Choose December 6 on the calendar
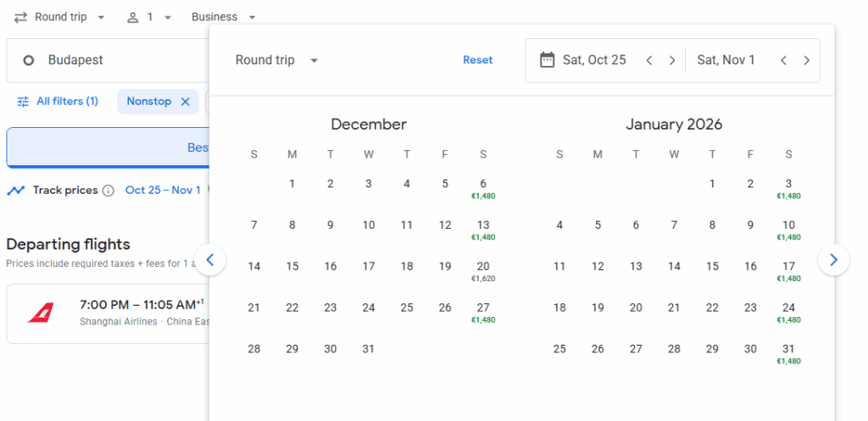The height and width of the screenshot is (421, 868). tap(483, 188)
